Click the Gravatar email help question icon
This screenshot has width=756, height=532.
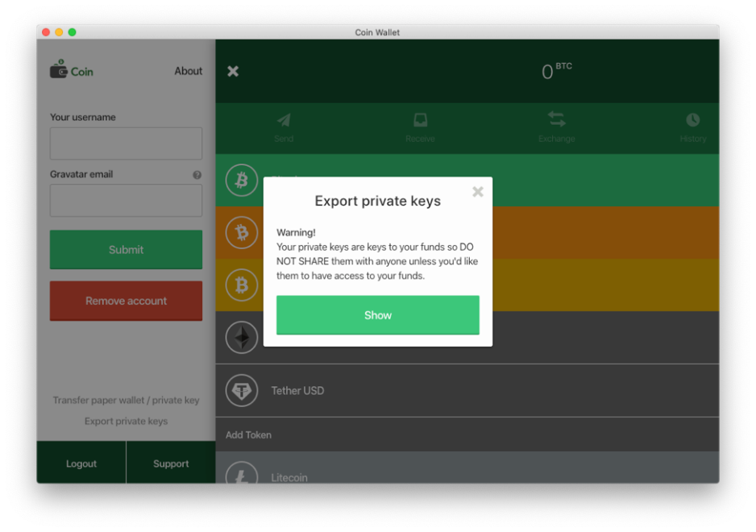[x=197, y=175]
